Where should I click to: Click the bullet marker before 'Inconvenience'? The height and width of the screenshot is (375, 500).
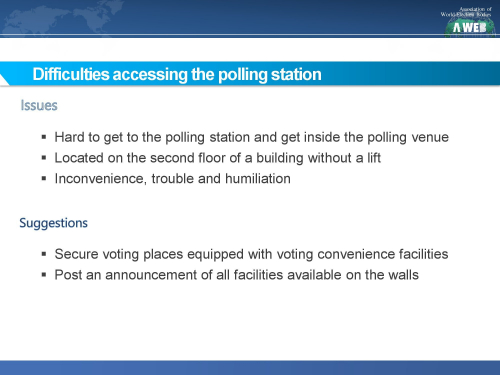(x=44, y=179)
